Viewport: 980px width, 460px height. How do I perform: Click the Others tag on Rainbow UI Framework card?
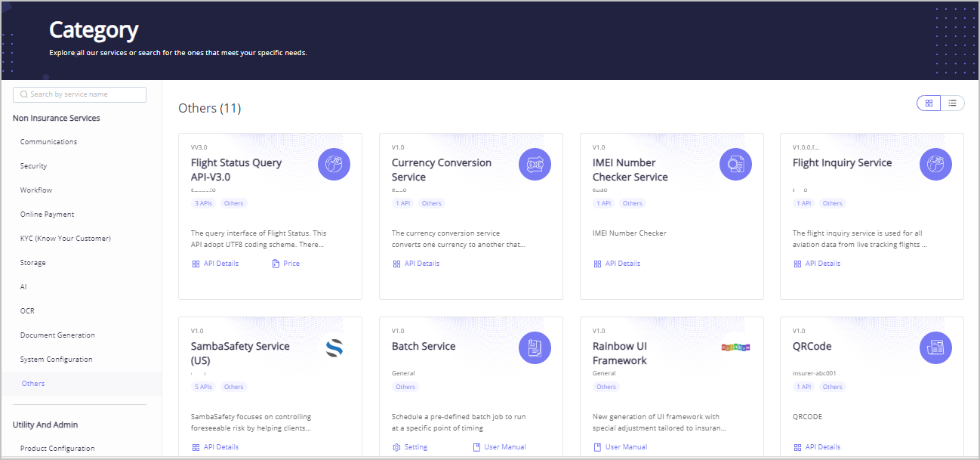click(x=606, y=387)
